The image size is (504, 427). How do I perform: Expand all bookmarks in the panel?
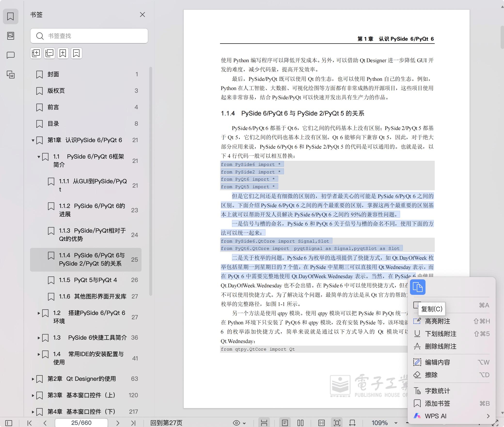pyautogui.click(x=36, y=53)
